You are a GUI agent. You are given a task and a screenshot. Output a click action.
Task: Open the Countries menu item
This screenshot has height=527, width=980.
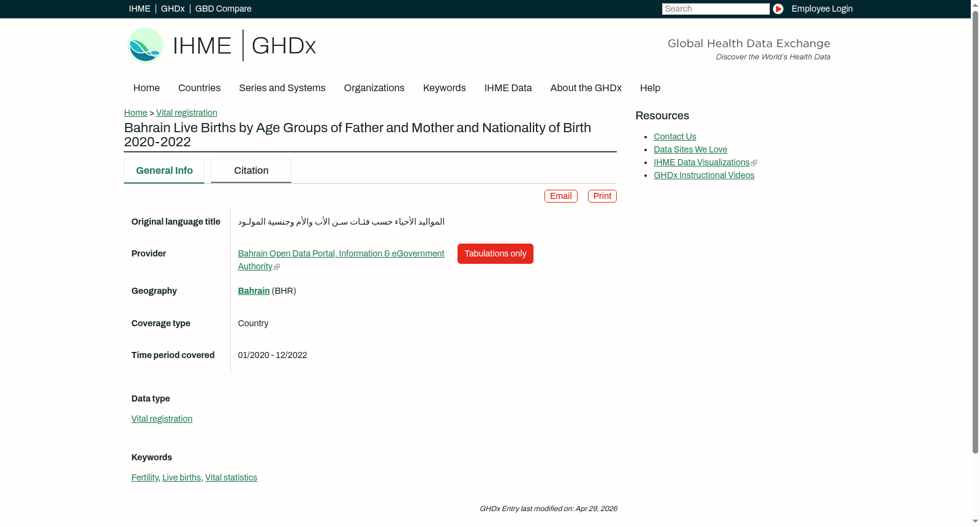pos(199,88)
